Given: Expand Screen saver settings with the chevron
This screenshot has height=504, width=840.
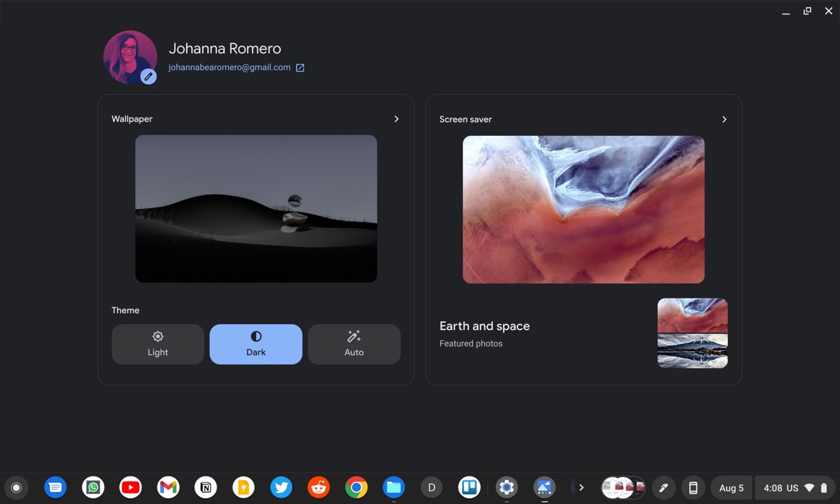Looking at the screenshot, I should point(724,119).
